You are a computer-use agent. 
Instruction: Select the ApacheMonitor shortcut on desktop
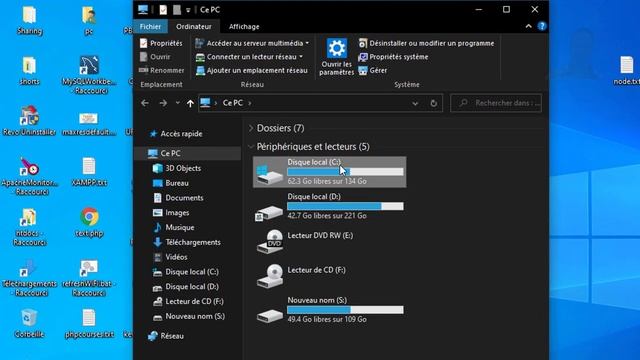29,176
